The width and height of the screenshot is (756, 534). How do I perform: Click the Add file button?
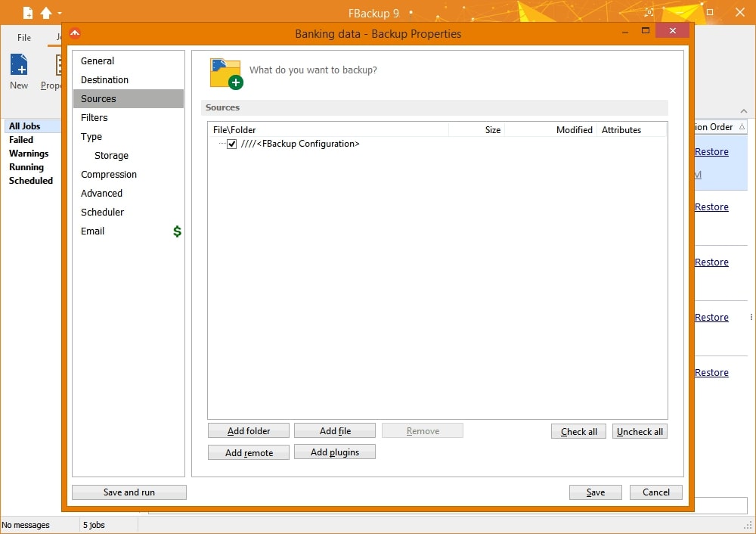335,431
